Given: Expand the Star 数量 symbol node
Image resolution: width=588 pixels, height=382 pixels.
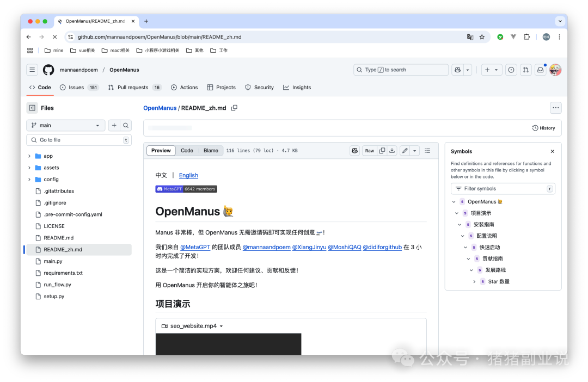Looking at the screenshot, I should coord(474,281).
